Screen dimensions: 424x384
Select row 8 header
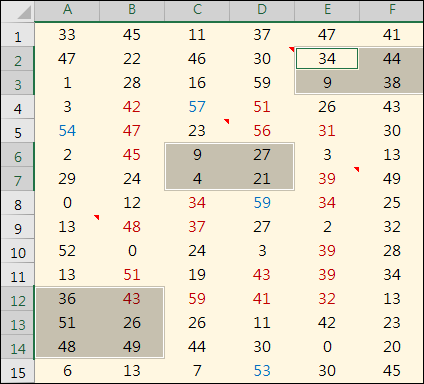pos(18,203)
